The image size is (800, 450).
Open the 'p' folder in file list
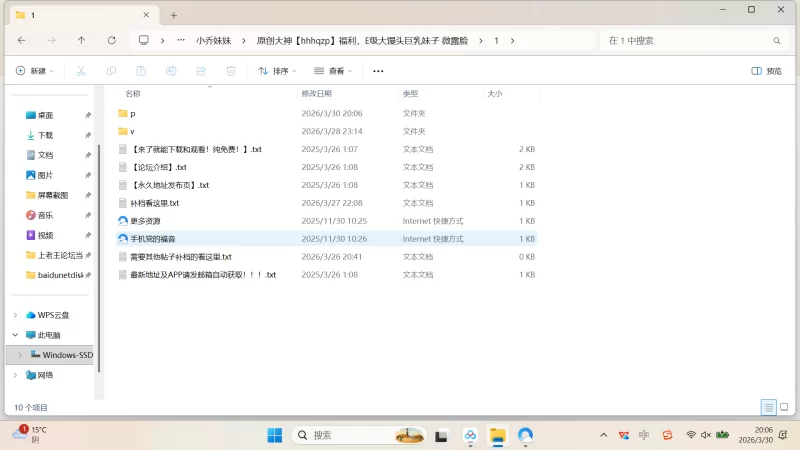pos(132,113)
